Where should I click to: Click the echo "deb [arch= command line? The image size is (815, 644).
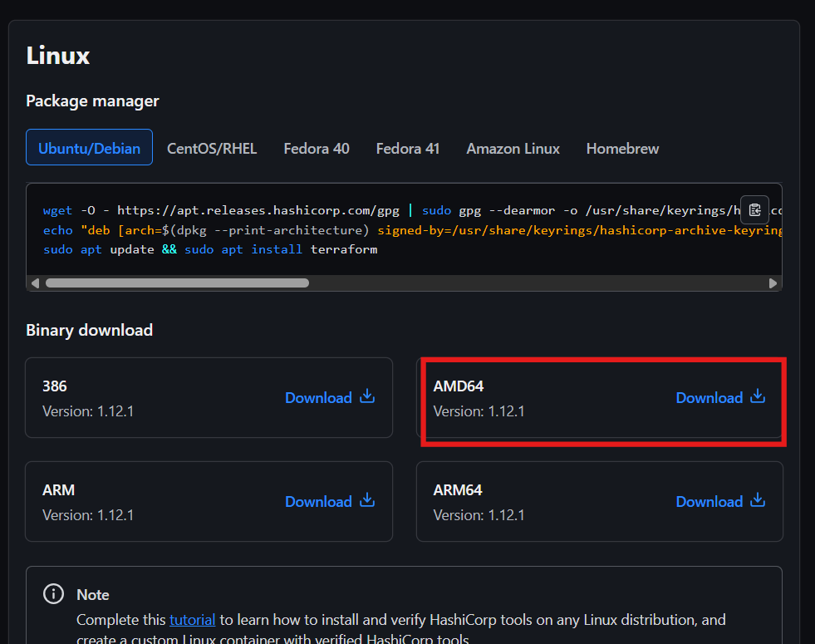tap(412, 230)
